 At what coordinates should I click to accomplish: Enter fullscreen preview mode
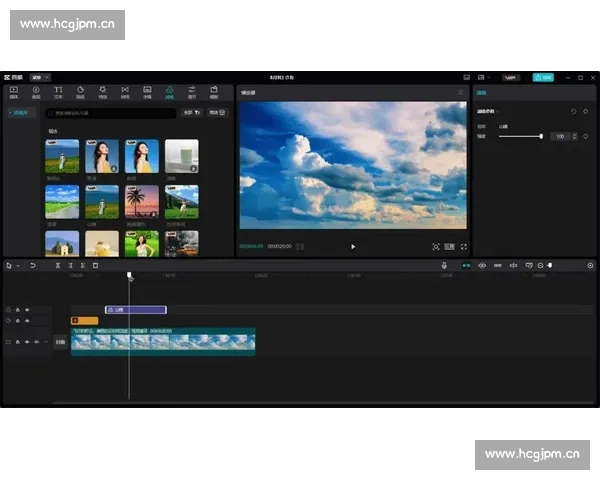[464, 246]
